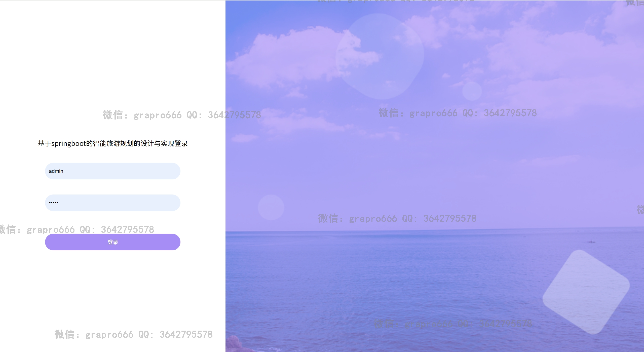Click the springboot login title text
This screenshot has height=352, width=644.
coord(113,143)
